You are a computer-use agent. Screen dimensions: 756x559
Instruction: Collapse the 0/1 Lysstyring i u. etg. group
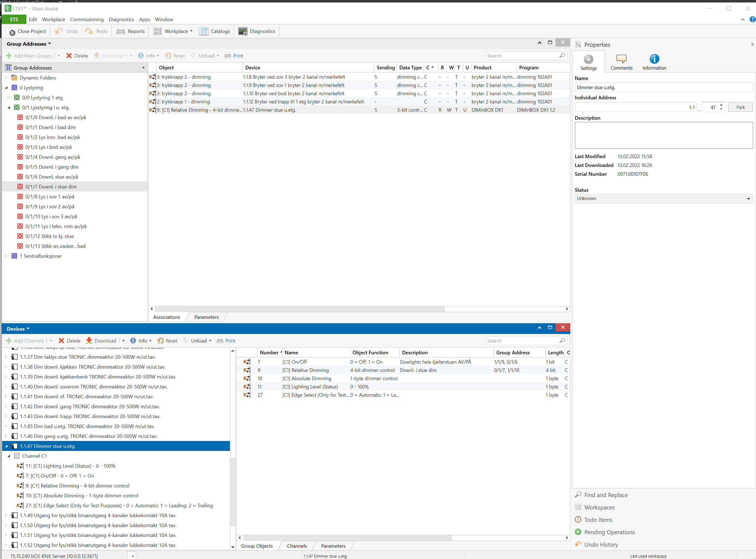[x=9, y=108]
